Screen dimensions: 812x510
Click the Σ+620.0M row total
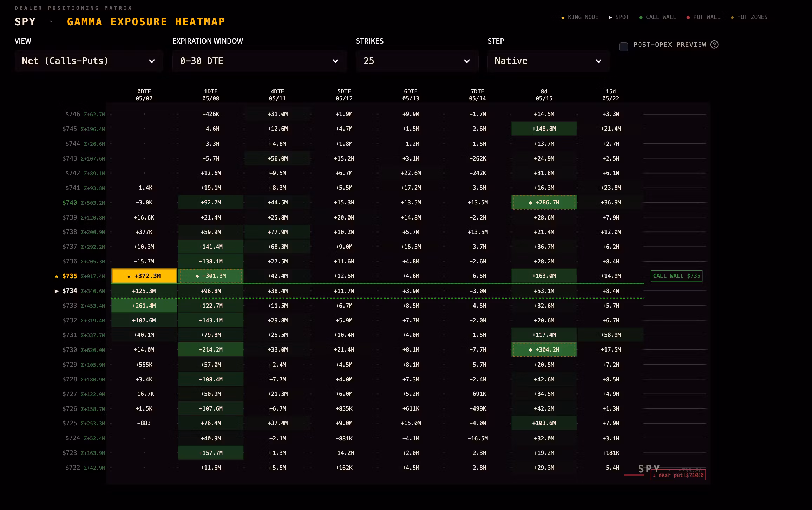(x=93, y=350)
